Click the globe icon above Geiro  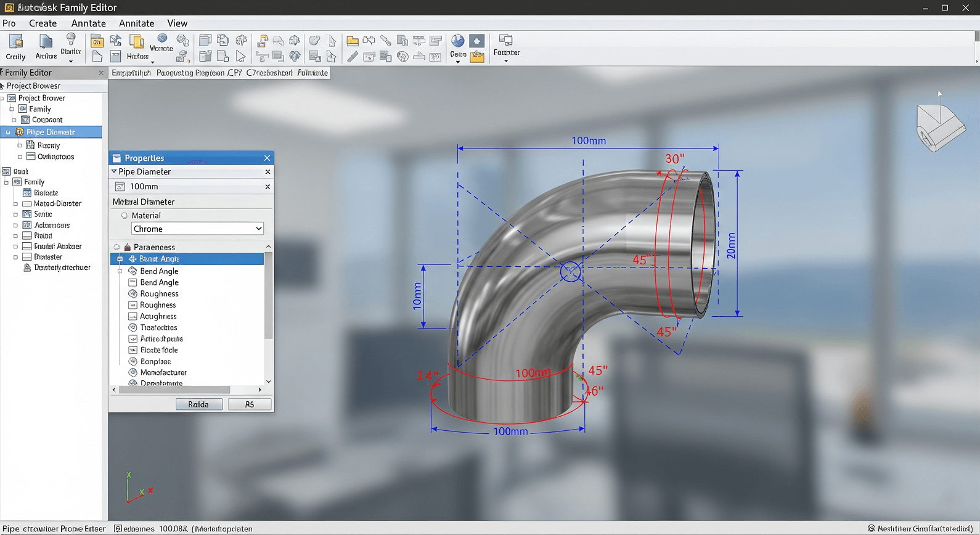[457, 41]
